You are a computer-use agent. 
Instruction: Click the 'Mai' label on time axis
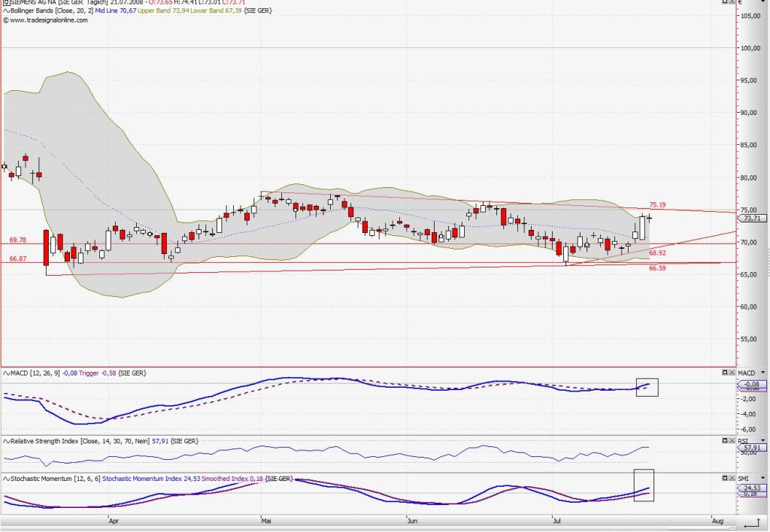pyautogui.click(x=265, y=521)
